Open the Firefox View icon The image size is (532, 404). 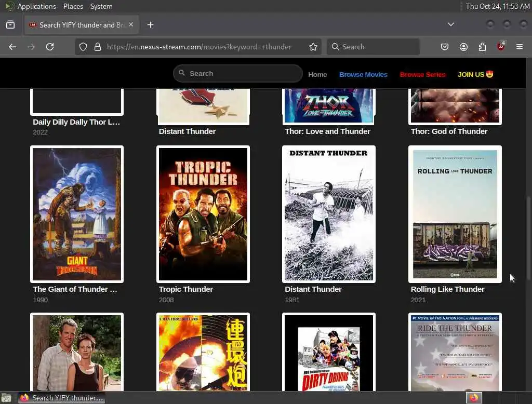coord(10,25)
